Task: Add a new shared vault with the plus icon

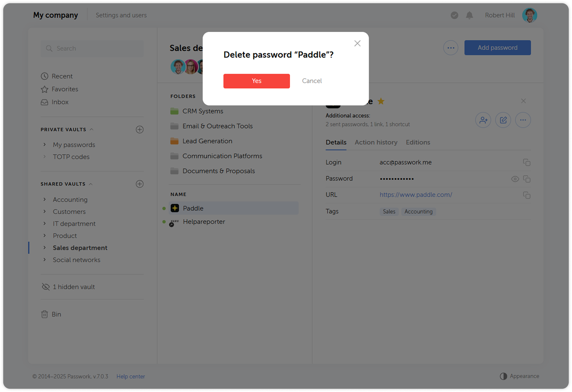Action: (x=139, y=184)
